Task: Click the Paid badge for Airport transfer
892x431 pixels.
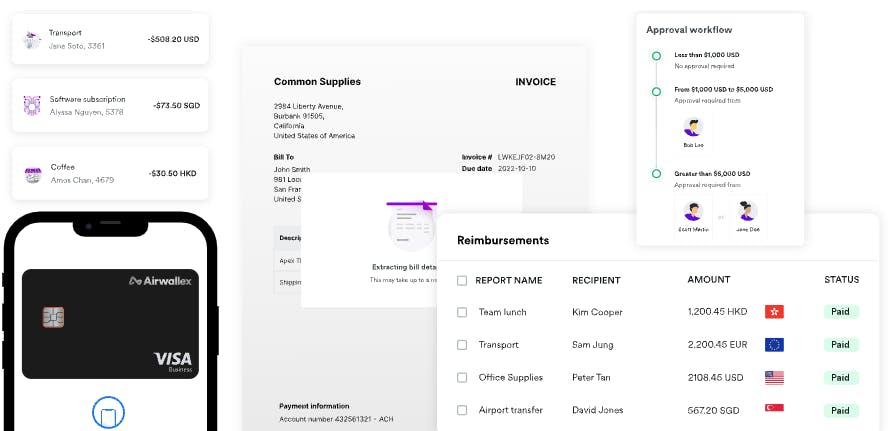Action: coord(841,410)
